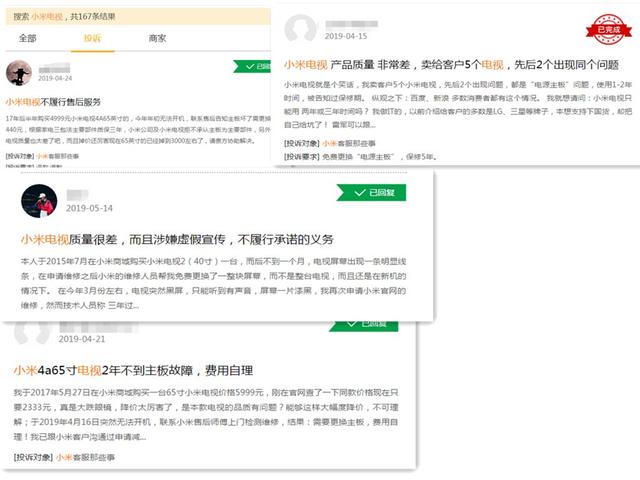Click the green badge on 2019-04-21 complaint

(364, 326)
